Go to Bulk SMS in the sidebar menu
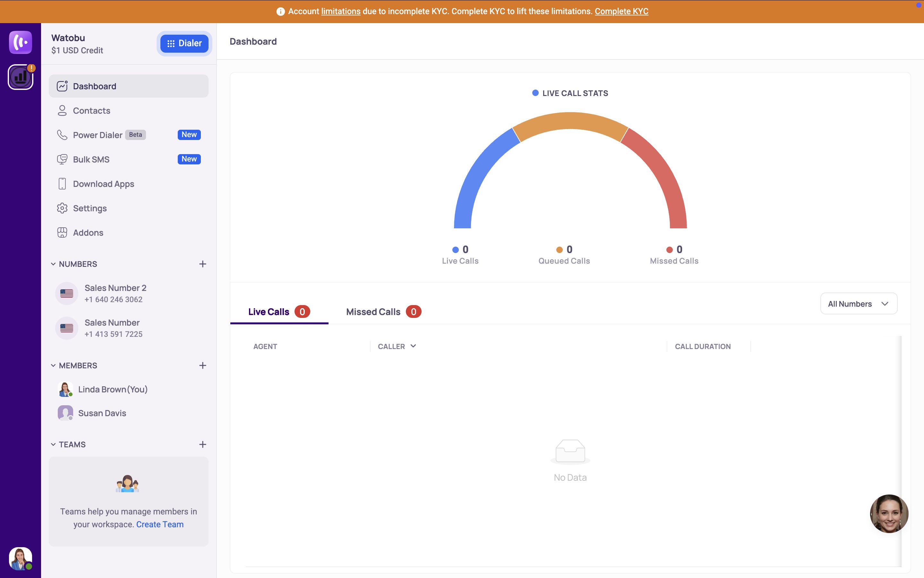 (x=128, y=159)
